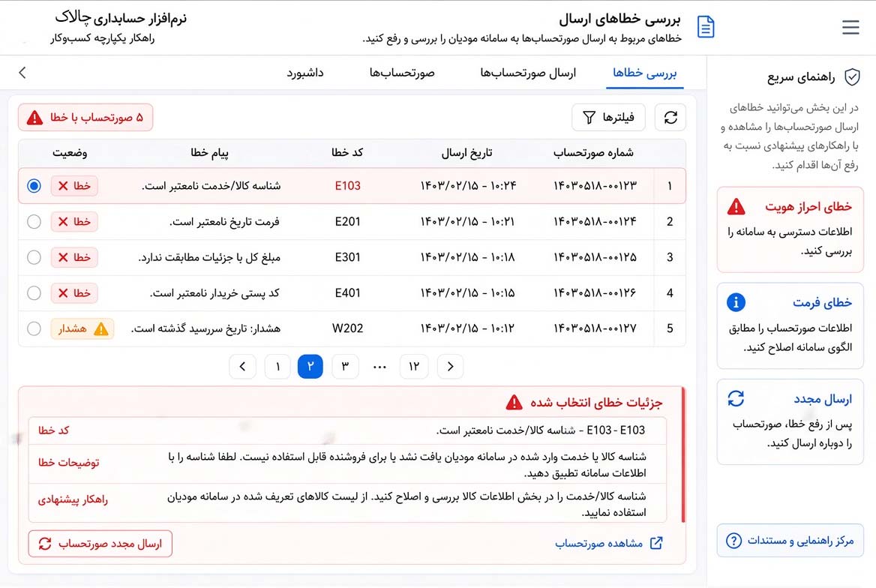Go to next page with pagination arrow

450,367
